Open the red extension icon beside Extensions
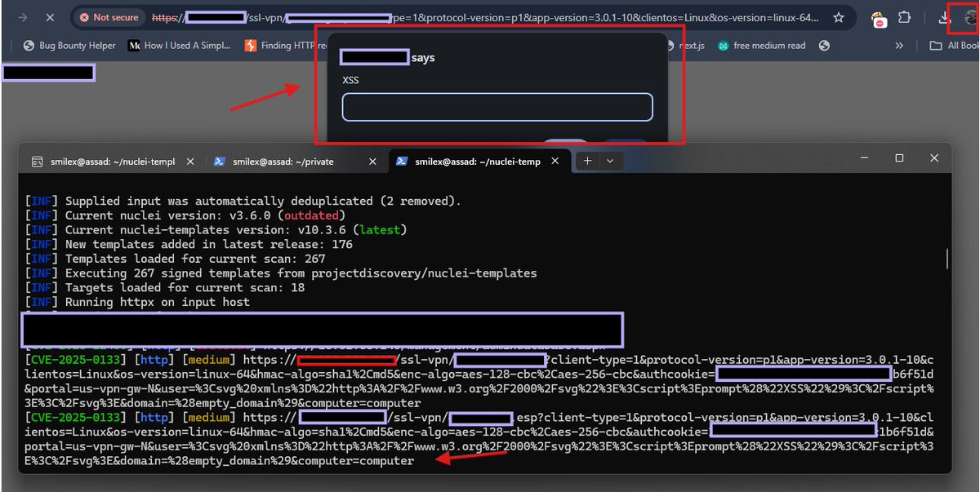Viewport: 980px width, 492px height. [x=879, y=20]
